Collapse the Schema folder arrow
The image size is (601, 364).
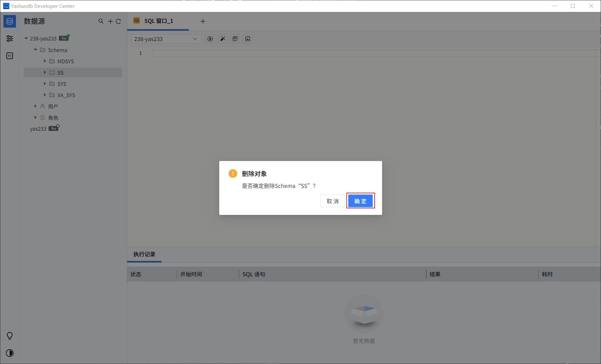pos(35,50)
